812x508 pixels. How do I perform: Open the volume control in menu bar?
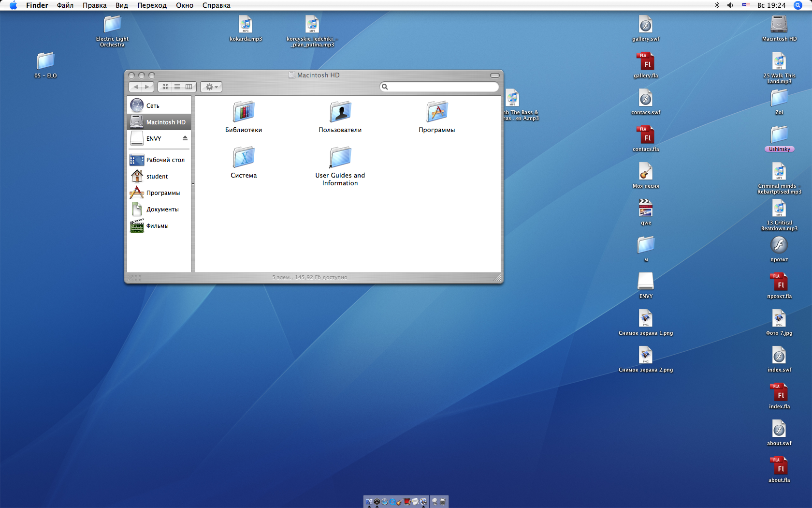point(730,5)
